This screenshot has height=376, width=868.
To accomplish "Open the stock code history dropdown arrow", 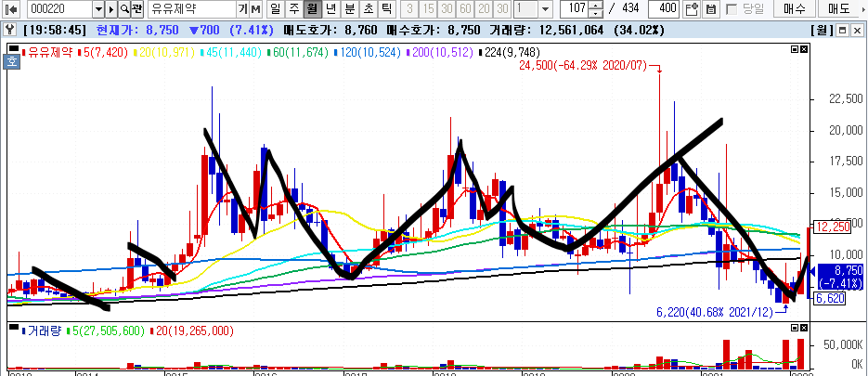I will point(98,9).
